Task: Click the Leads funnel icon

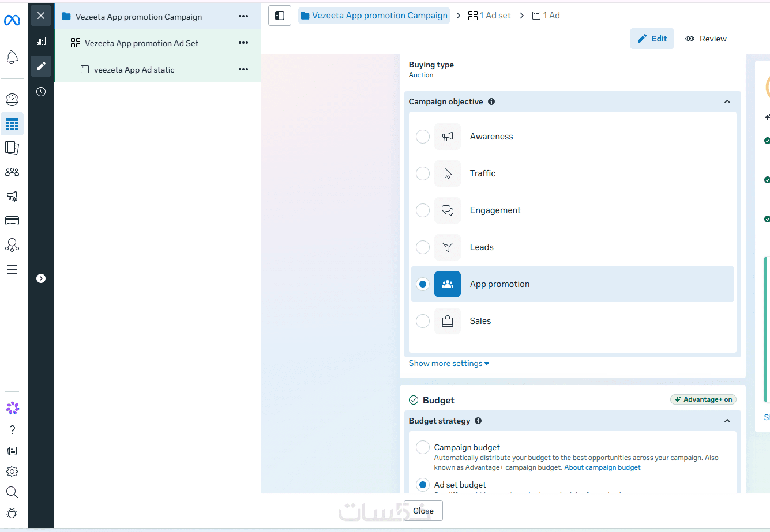Action: click(448, 247)
